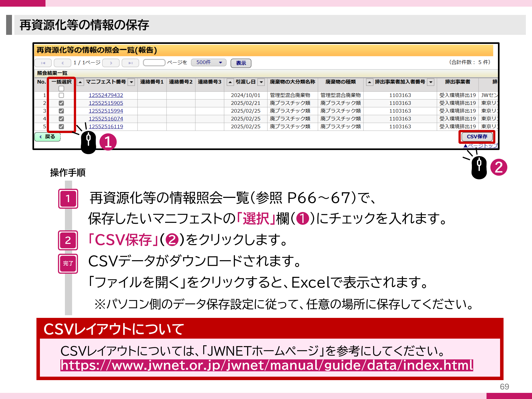
Task: Go to previous page arrow button
Action: tap(63, 63)
